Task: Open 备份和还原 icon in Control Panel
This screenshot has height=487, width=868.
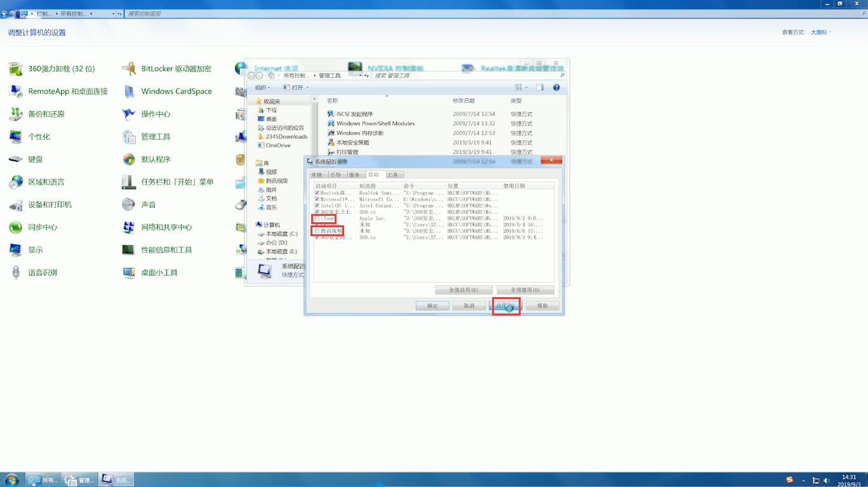Action: [x=16, y=114]
